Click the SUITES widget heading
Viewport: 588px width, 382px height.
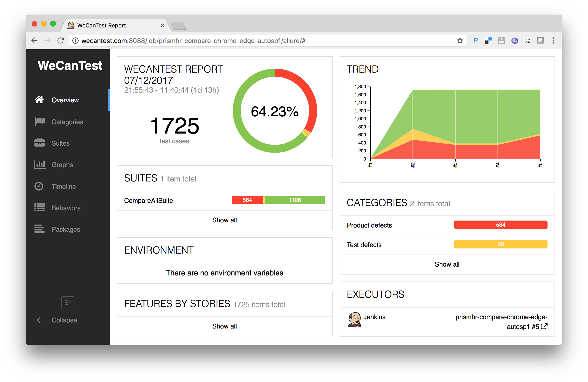(x=140, y=178)
